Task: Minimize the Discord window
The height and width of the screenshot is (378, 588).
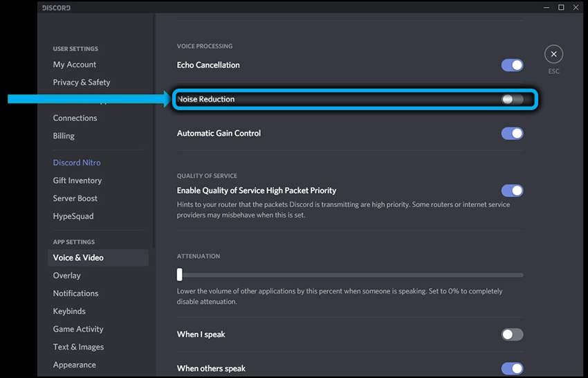Action: (x=544, y=8)
